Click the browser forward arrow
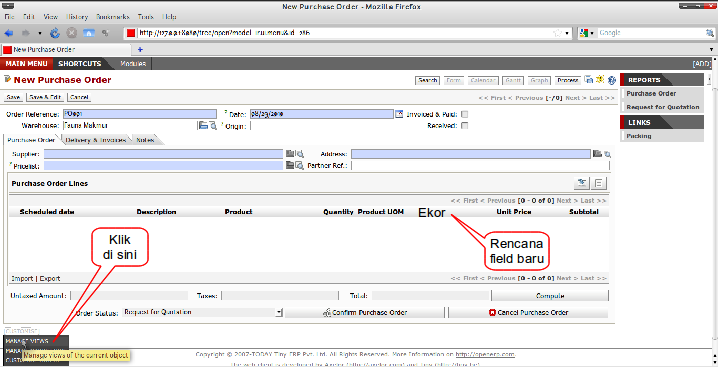 pyautogui.click(x=26, y=33)
